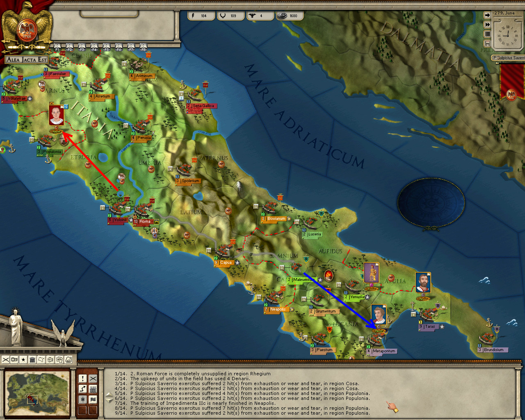
Task: Toggle the crossed swords message filter
Action: tap(93, 379)
